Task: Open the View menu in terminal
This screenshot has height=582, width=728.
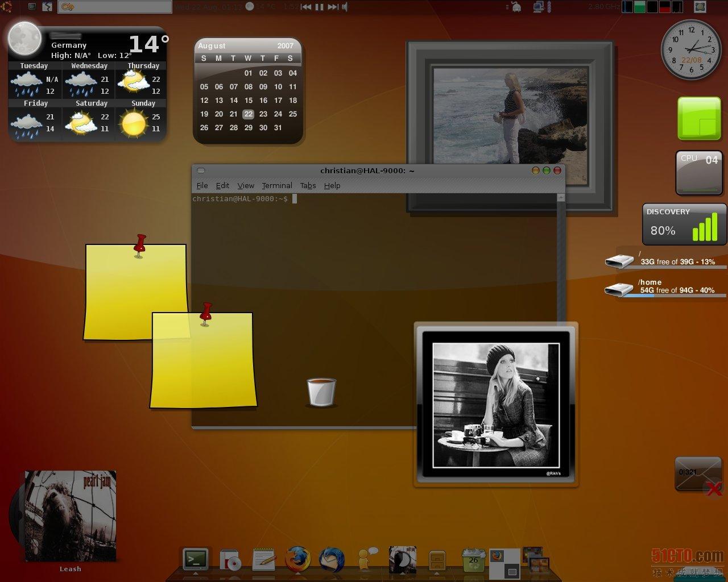Action: point(246,185)
